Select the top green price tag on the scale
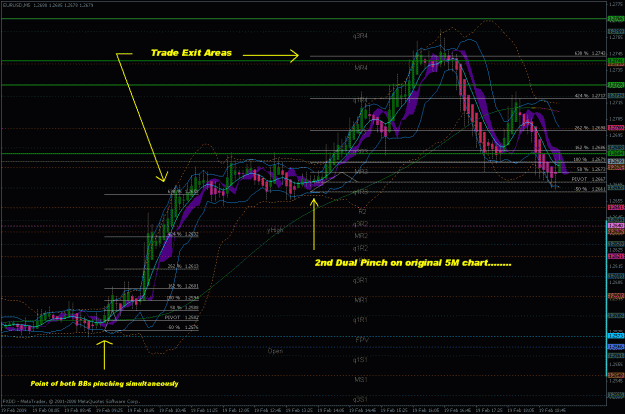 [616, 19]
